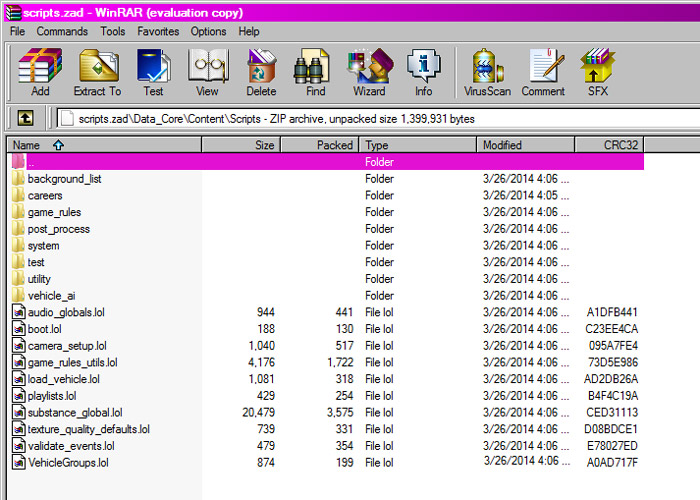Click CRC32 value AD2DB26A
This screenshot has width=700, height=500.
coord(611,379)
